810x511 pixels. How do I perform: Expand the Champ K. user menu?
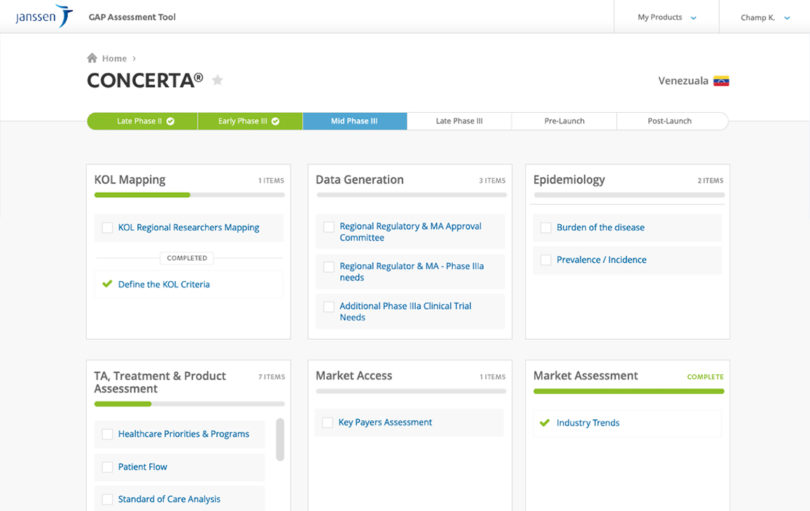coord(765,17)
